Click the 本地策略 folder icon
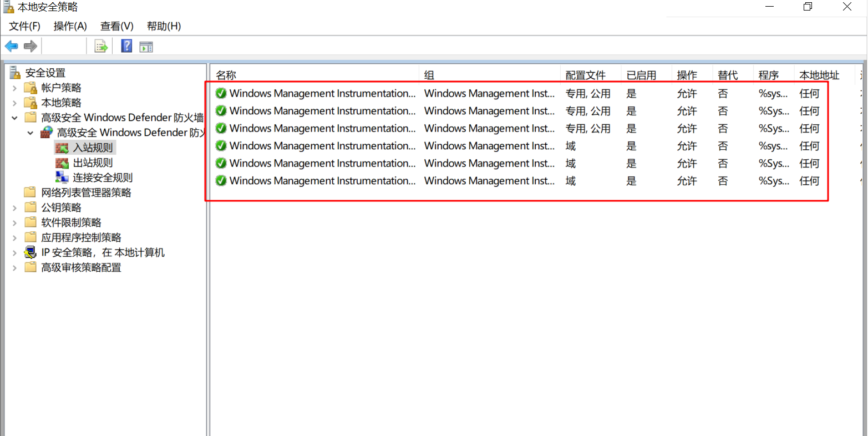Screen dimensions: 868x436 (31, 103)
